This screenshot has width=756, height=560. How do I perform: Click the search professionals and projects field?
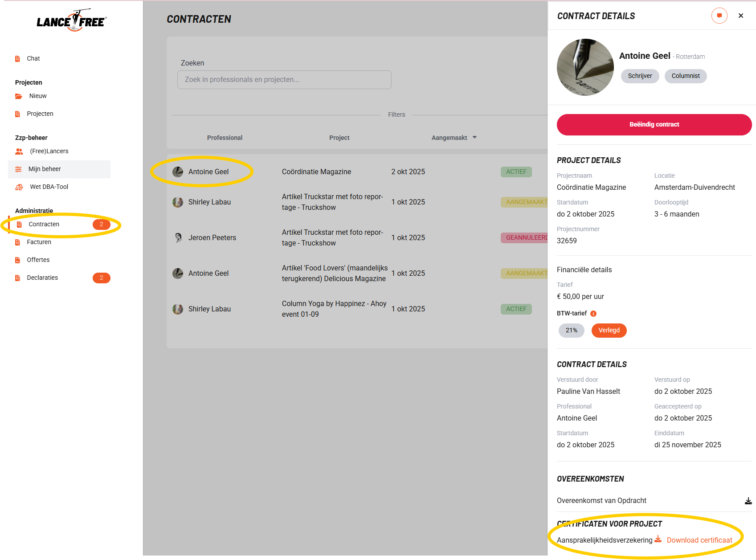284,80
